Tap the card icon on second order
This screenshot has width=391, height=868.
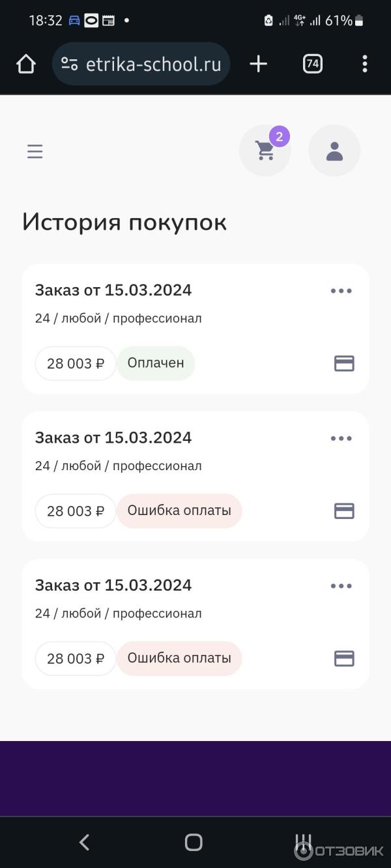coord(344,511)
